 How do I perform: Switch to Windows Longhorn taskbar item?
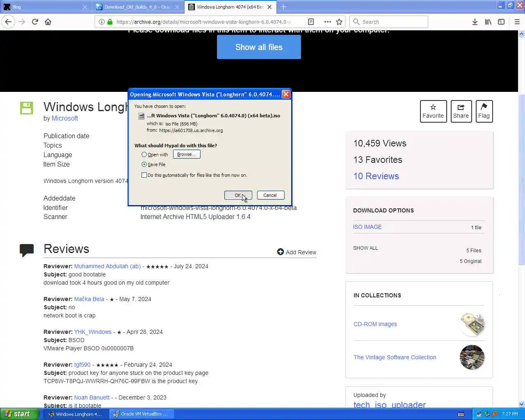pos(76,414)
